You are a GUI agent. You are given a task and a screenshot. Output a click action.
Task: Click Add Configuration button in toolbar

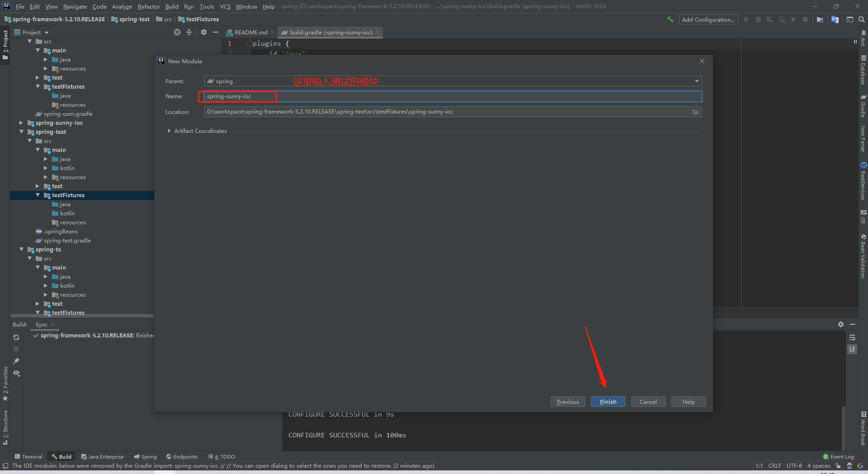coord(708,19)
